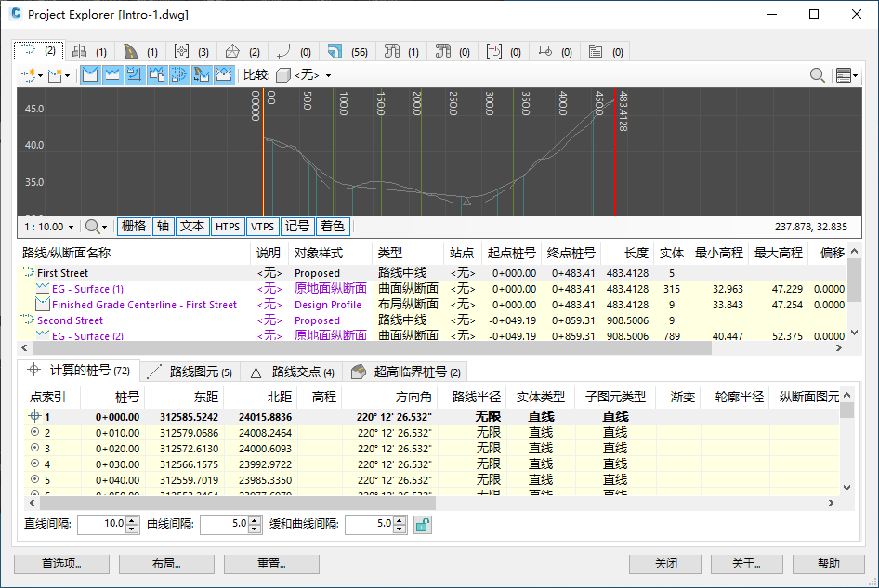Toggle the offset alignment profiles filter icon
Viewport: 879px width, 588px height.
(178, 74)
